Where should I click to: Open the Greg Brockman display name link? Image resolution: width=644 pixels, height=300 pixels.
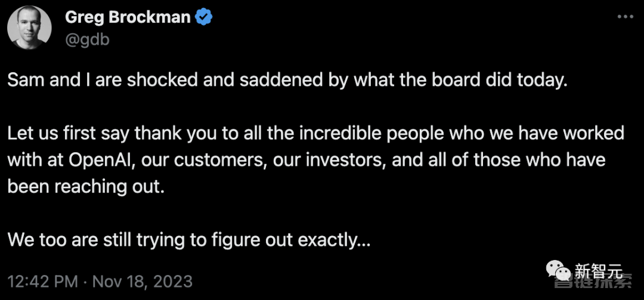pyautogui.click(x=128, y=17)
